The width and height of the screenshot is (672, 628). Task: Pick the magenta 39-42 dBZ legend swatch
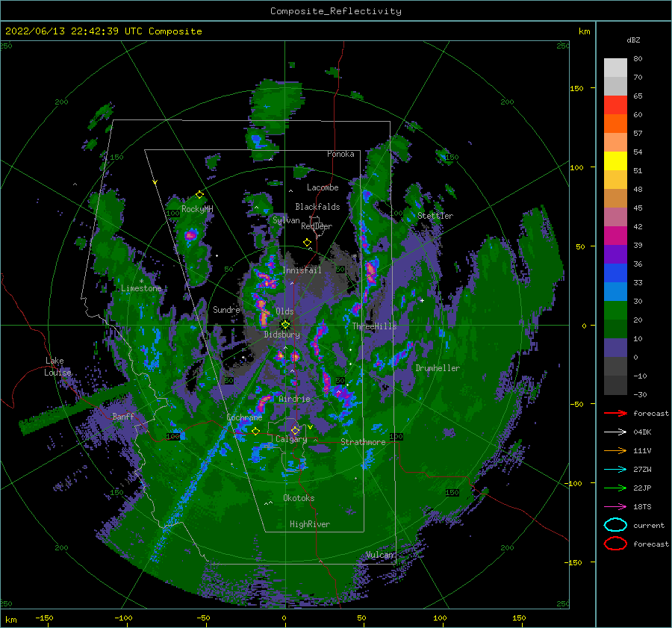pos(615,236)
